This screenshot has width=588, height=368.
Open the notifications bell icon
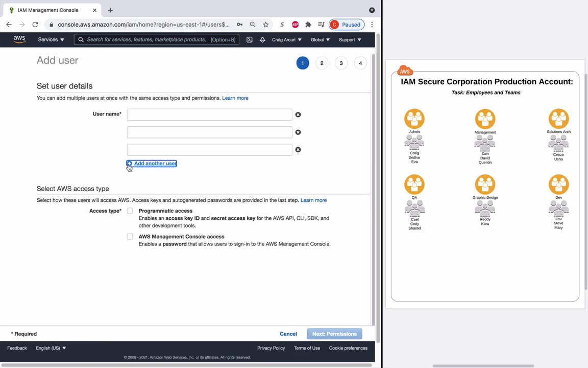(x=262, y=39)
